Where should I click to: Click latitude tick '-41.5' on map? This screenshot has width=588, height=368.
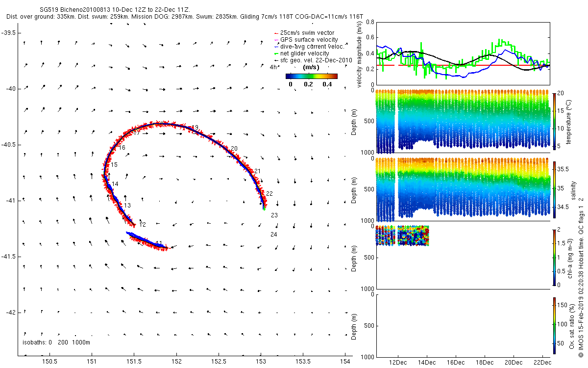point(8,257)
